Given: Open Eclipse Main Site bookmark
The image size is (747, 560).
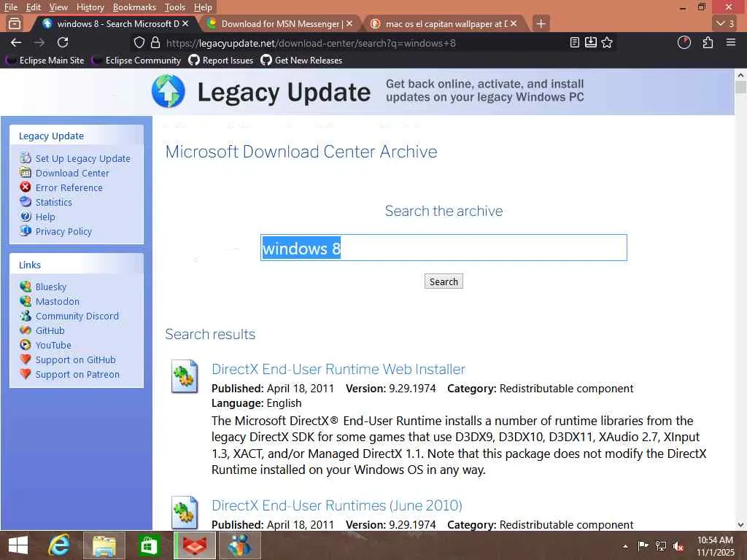Looking at the screenshot, I should point(44,61).
